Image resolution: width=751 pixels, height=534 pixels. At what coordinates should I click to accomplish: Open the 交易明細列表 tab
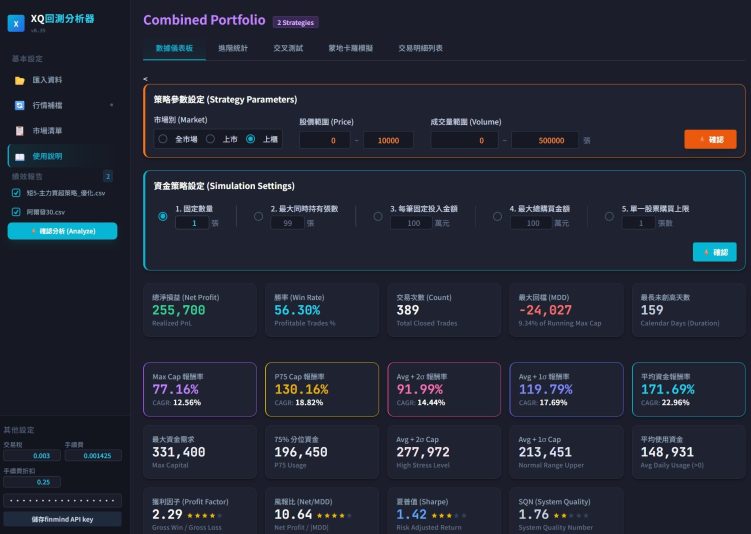(x=420, y=48)
